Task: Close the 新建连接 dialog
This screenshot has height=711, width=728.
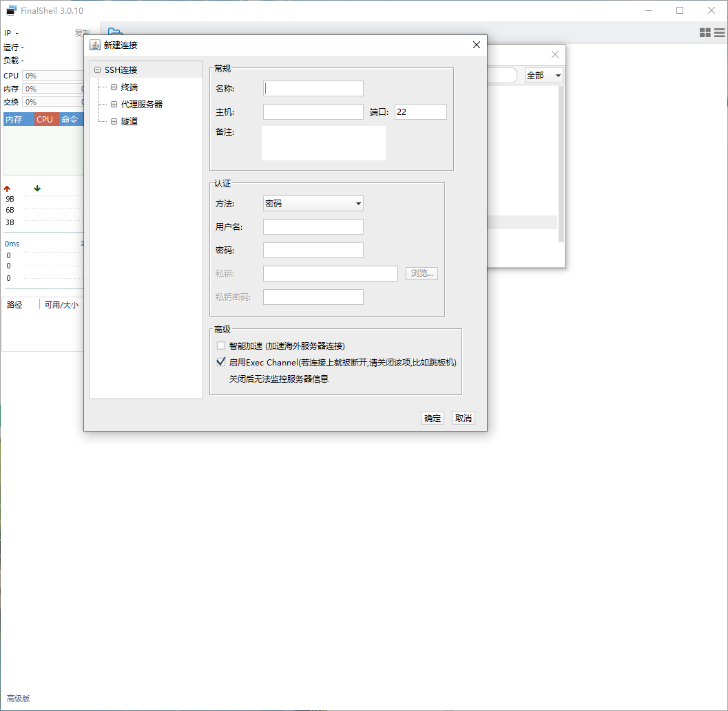Action: click(x=476, y=45)
